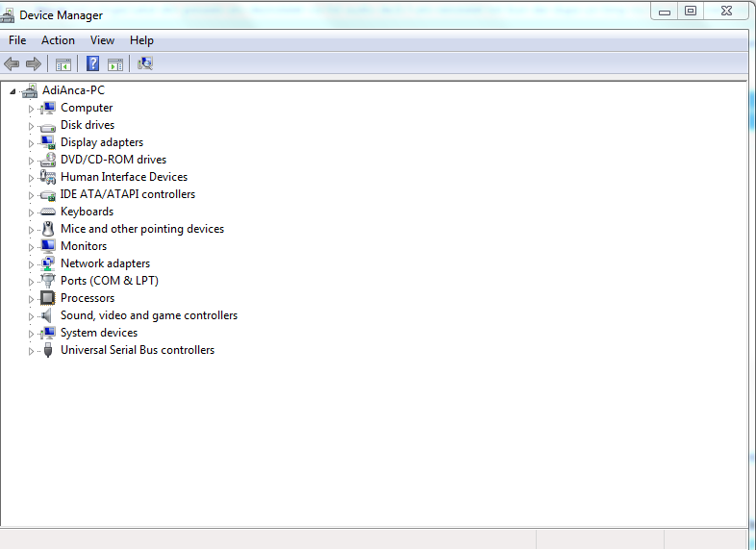This screenshot has width=756, height=550.
Task: Click the System devices icon
Action: click(x=48, y=333)
